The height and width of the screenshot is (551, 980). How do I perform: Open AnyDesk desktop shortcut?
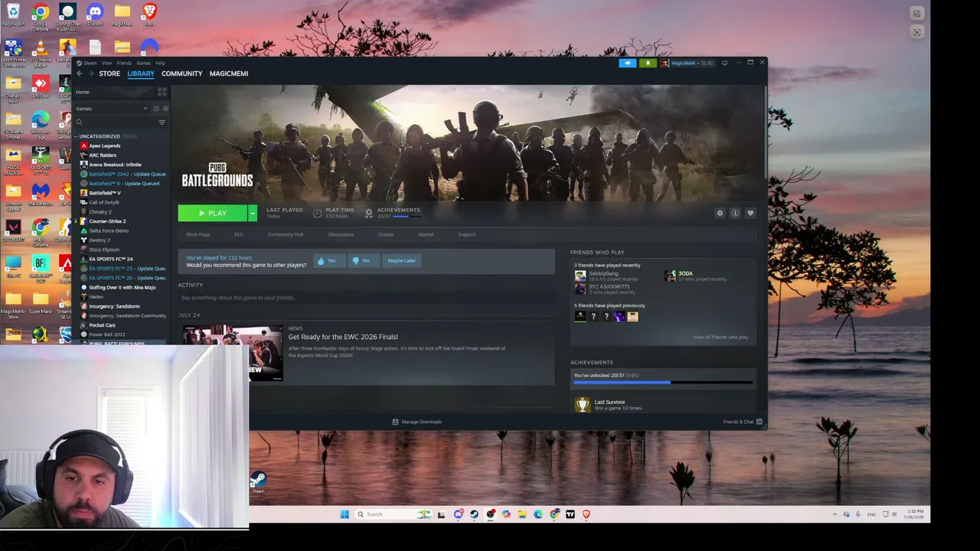[41, 86]
